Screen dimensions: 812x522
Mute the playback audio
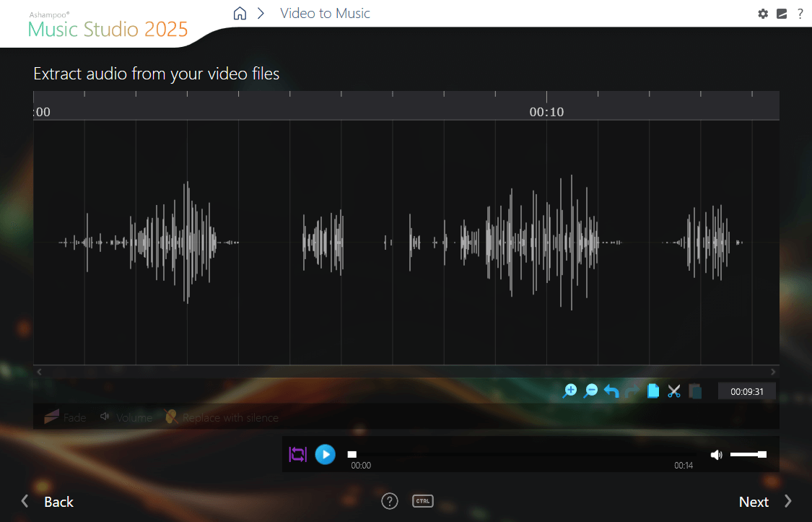click(716, 454)
